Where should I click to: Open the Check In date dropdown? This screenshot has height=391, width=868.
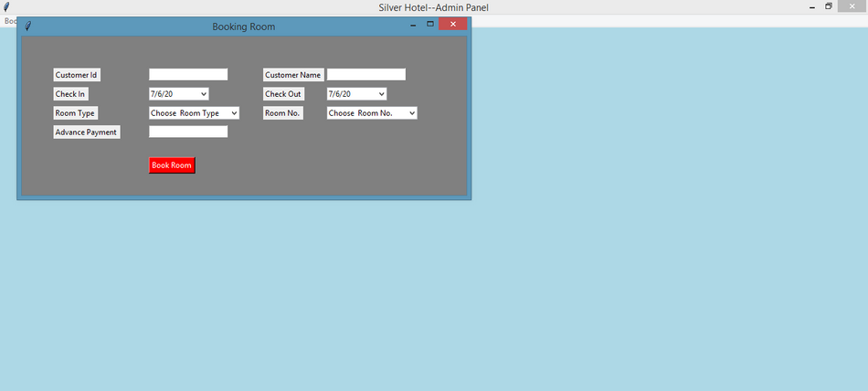click(x=202, y=94)
